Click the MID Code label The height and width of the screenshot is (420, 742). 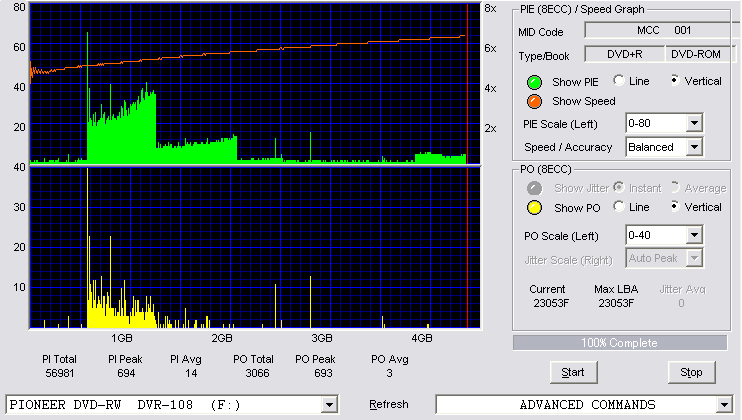tap(540, 32)
